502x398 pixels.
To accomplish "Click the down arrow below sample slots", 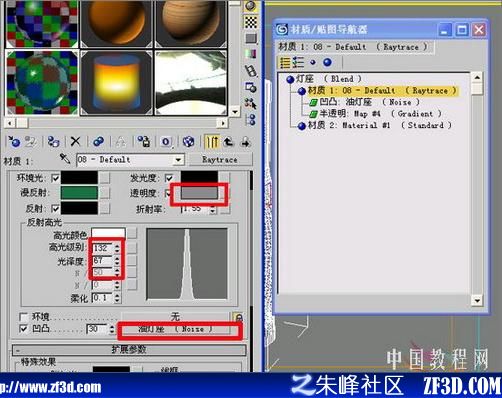I will (235, 112).
